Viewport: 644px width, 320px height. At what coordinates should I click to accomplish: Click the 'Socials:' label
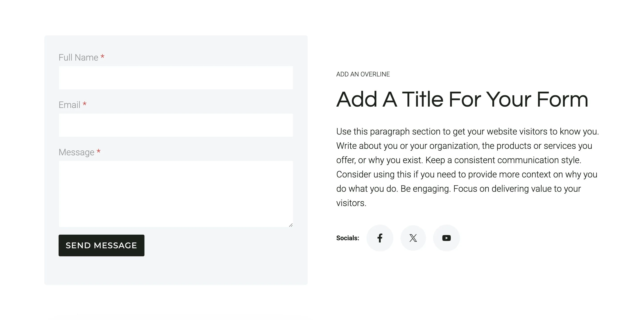click(x=347, y=238)
